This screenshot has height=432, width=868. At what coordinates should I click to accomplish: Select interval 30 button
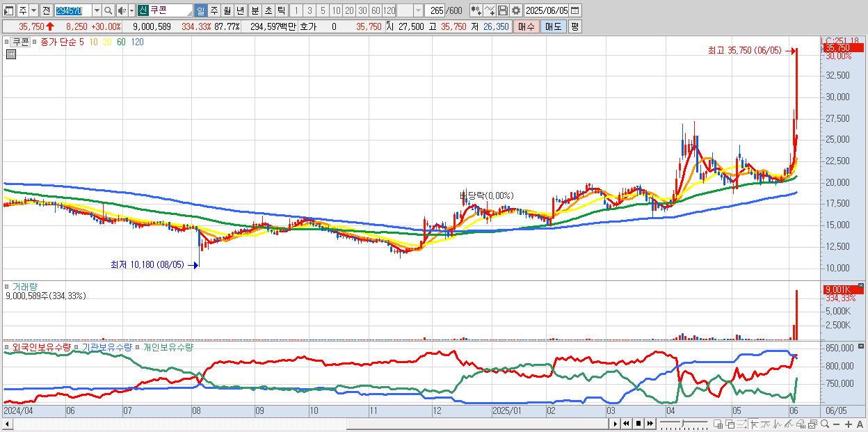click(x=362, y=10)
